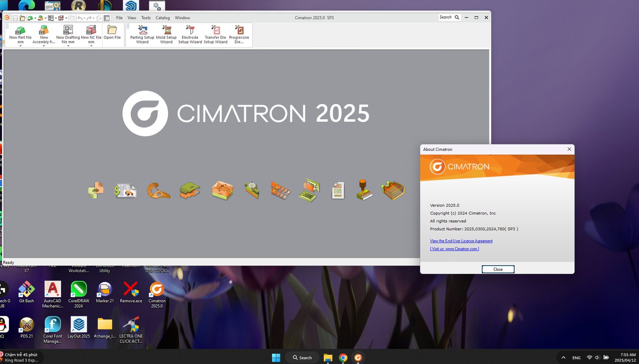Open the View menu

[x=132, y=18]
